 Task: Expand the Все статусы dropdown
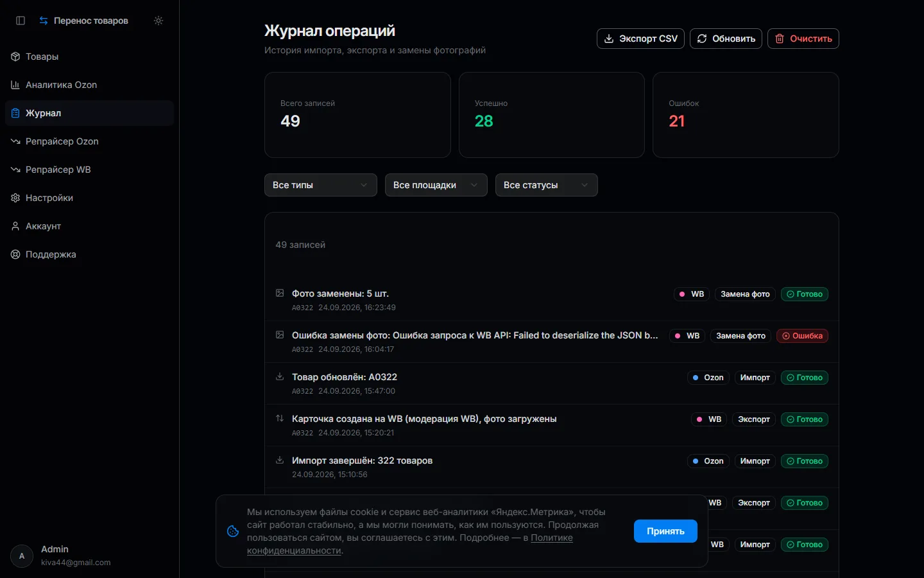pyautogui.click(x=547, y=185)
